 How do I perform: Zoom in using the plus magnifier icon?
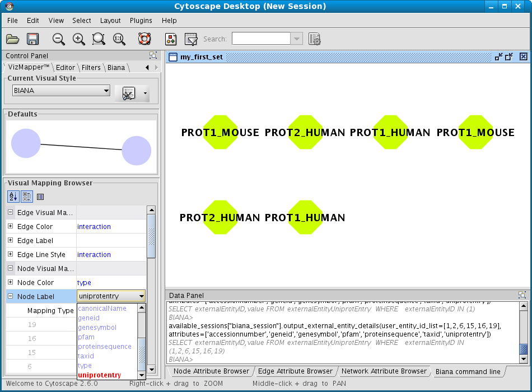point(79,39)
